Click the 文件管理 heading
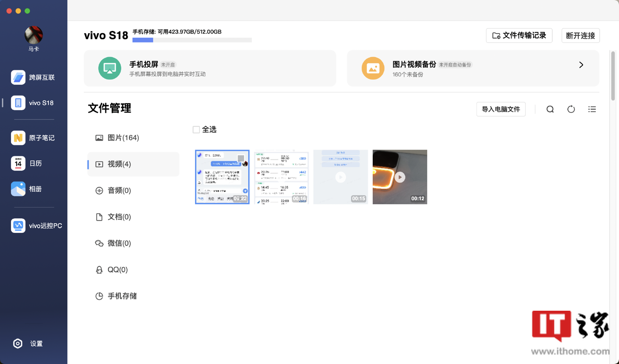Screen dimensions: 619x364 (x=110, y=108)
